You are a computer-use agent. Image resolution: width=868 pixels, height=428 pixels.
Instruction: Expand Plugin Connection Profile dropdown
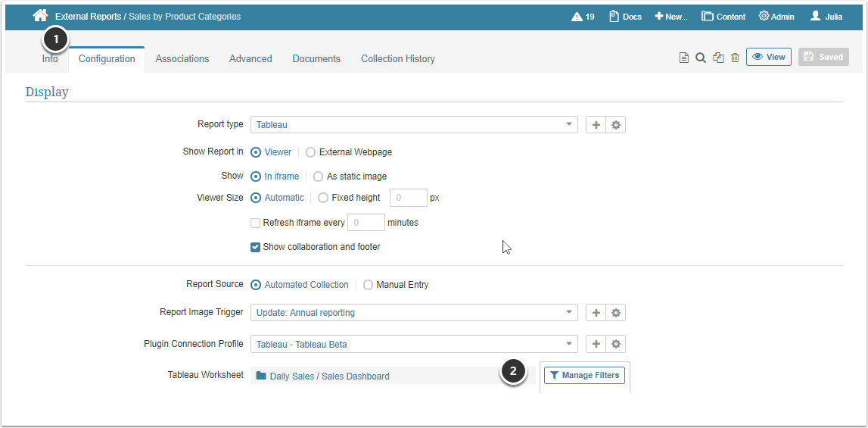tap(414, 345)
